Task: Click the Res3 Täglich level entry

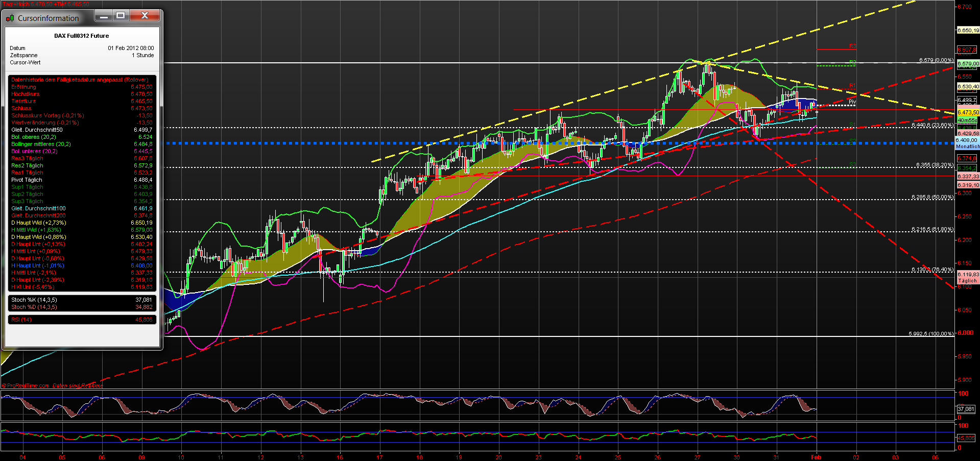Action: tap(27, 158)
